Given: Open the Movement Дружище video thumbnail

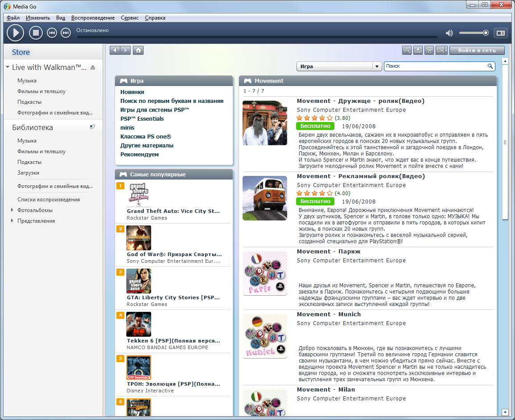Looking at the screenshot, I should click(265, 123).
